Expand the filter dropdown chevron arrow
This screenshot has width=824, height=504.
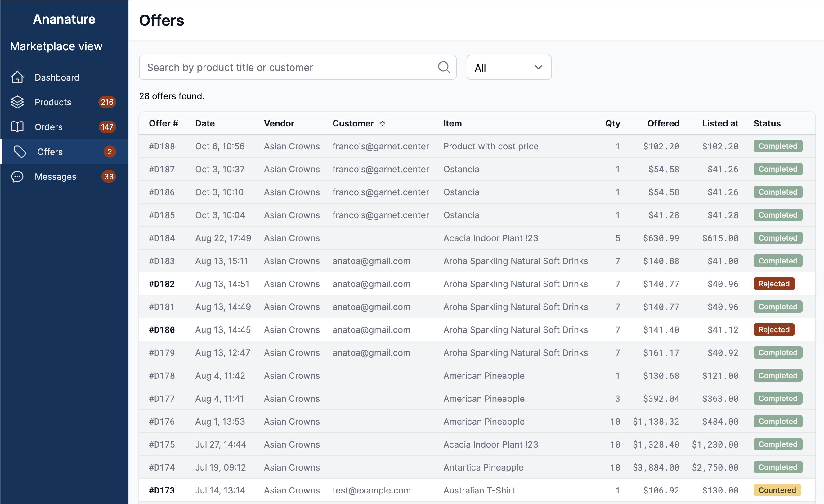(538, 67)
